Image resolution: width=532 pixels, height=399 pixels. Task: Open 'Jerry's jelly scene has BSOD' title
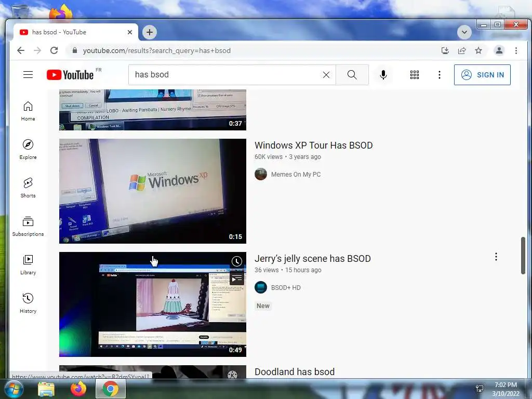pyautogui.click(x=312, y=259)
